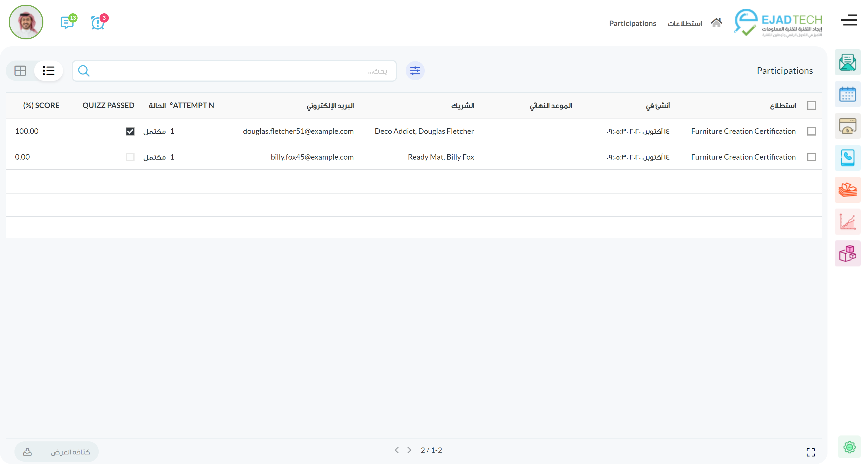Tick row checkbox for Billy Fox
Image resolution: width=868 pixels, height=464 pixels.
811,157
